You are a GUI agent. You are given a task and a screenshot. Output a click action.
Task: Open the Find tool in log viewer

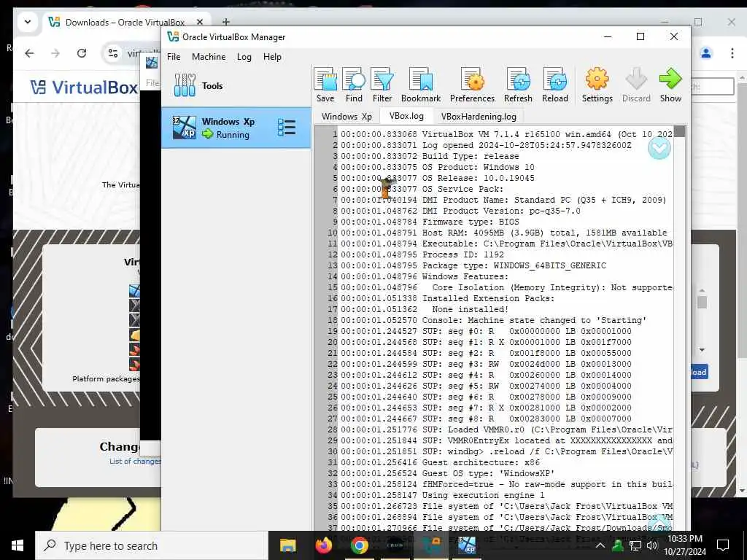pyautogui.click(x=354, y=86)
